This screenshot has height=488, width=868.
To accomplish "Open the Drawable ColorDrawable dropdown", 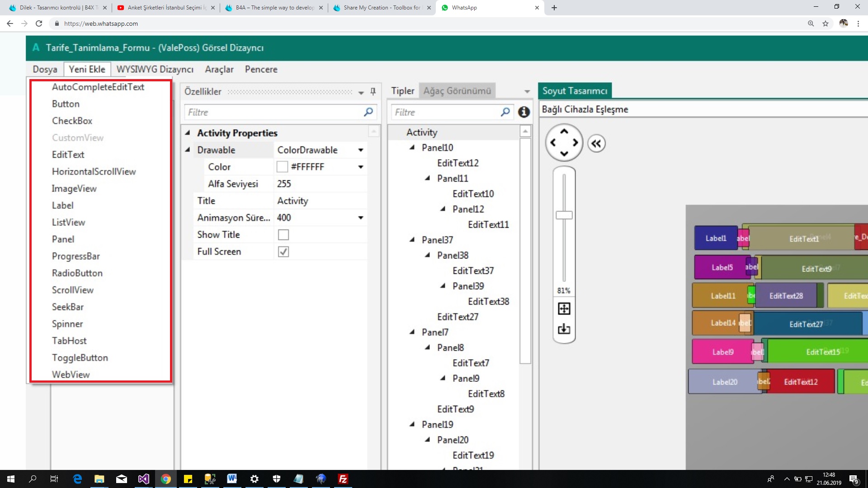I will point(360,150).
